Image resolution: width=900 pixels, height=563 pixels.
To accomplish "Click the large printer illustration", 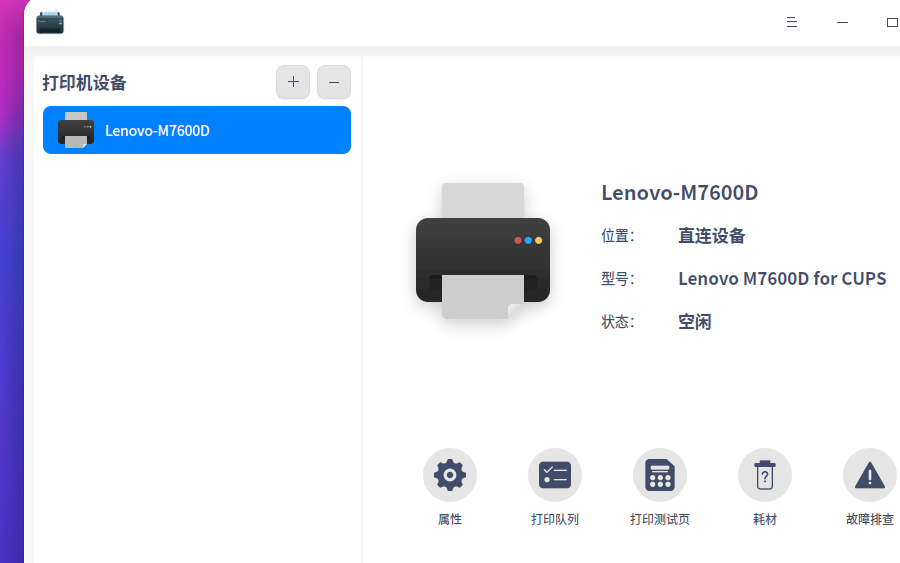I will (x=483, y=251).
